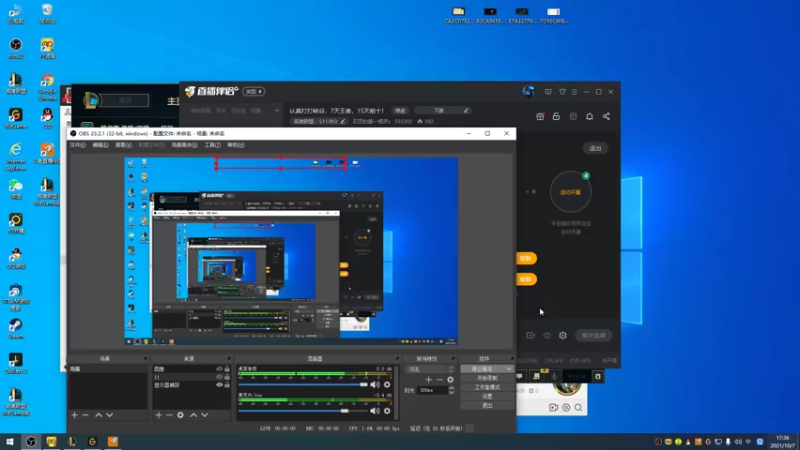
Task: Open the 场景集合 menu in OBS
Action: pos(184,145)
